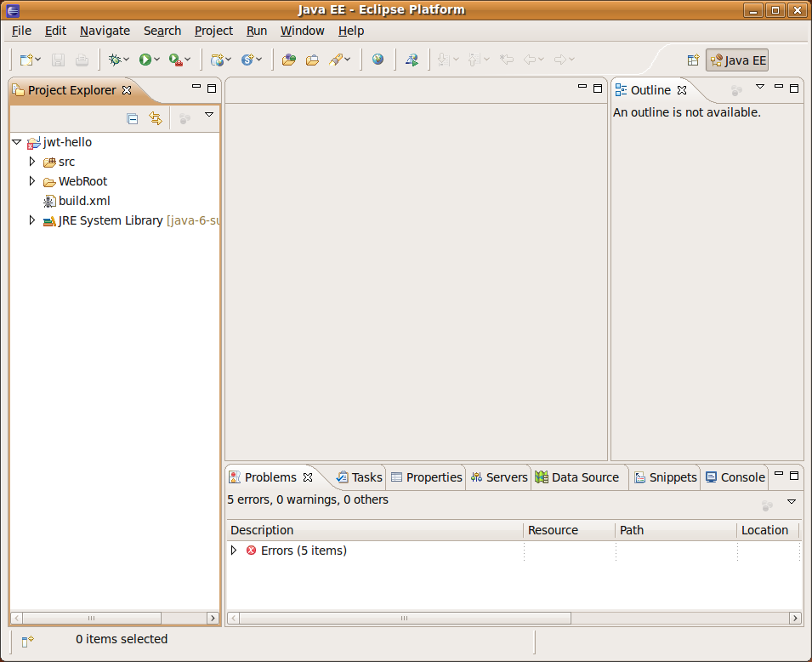Click the Open Perspective icon
The height and width of the screenshot is (662, 812).
click(x=693, y=60)
